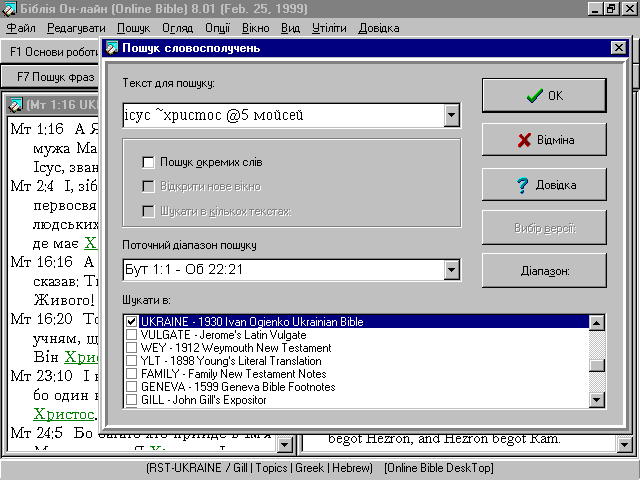Viewport: 640px width, 480px height.
Task: Tick the YLT Young's Literal Translation checkbox
Action: click(x=132, y=361)
